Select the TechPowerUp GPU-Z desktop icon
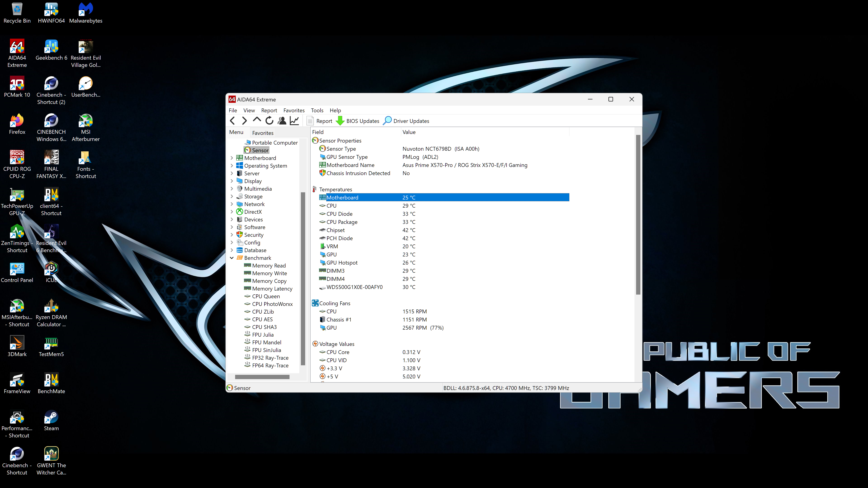Screen dimensions: 868x488 [17, 202]
